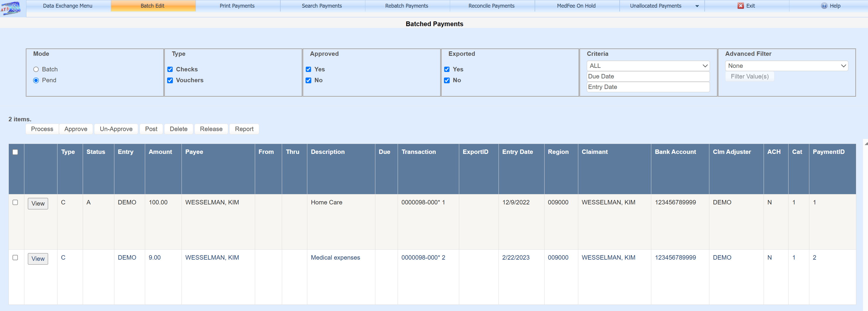Viewport: 868px width, 311px height.
Task: Select the Medical expenses row checkbox
Action: [x=15, y=258]
